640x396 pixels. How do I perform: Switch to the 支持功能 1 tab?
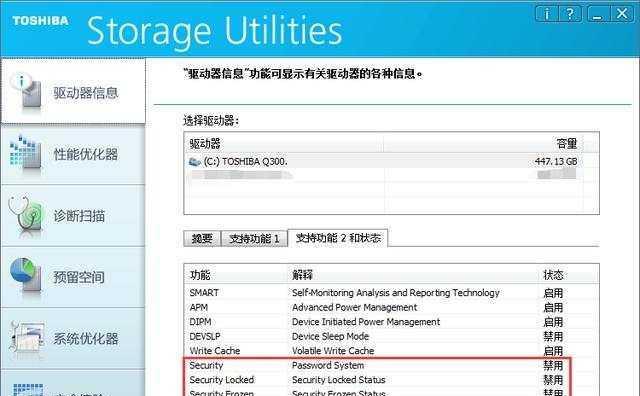point(254,238)
